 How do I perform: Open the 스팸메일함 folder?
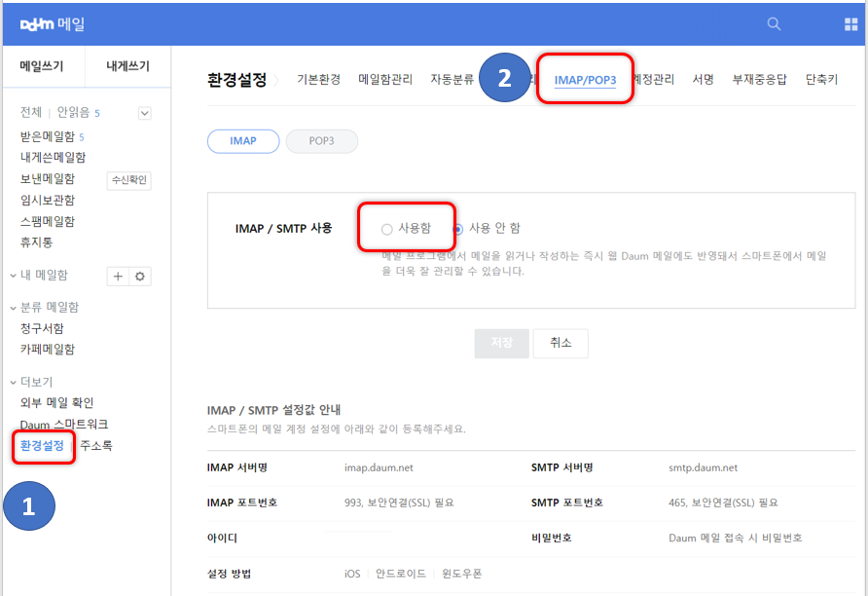(x=48, y=222)
